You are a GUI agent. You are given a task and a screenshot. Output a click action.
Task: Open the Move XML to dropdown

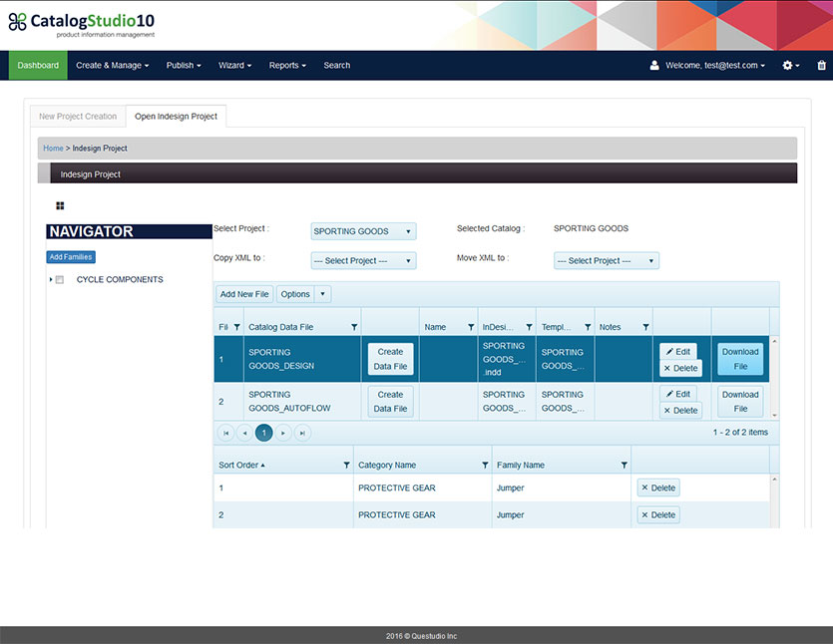click(x=607, y=260)
